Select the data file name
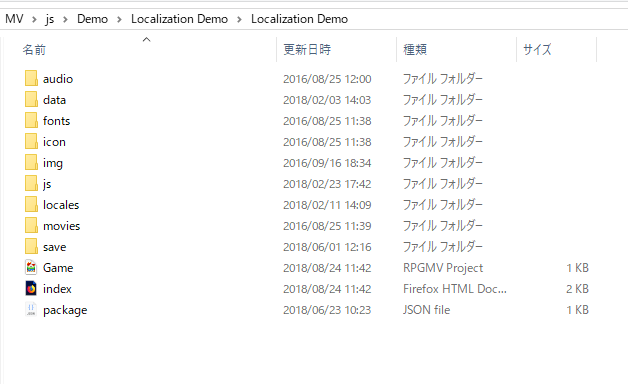This screenshot has width=628, height=384. click(54, 100)
